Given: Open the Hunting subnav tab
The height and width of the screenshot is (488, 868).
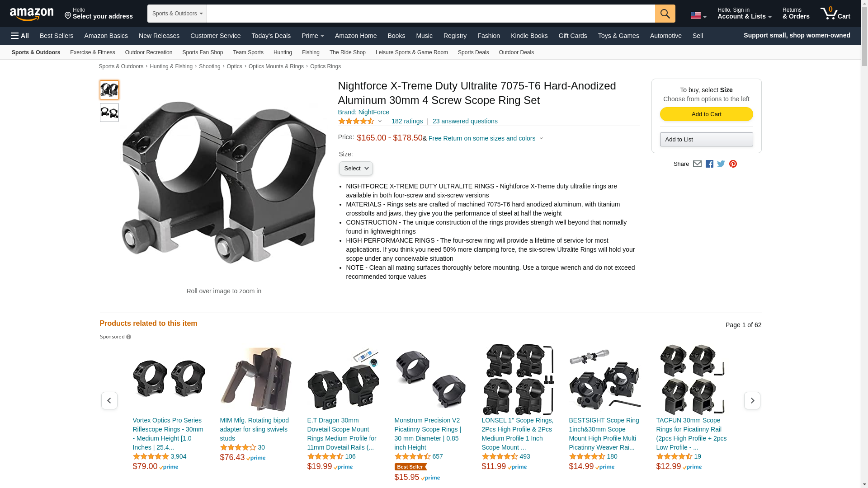Looking at the screenshot, I should [283, 52].
